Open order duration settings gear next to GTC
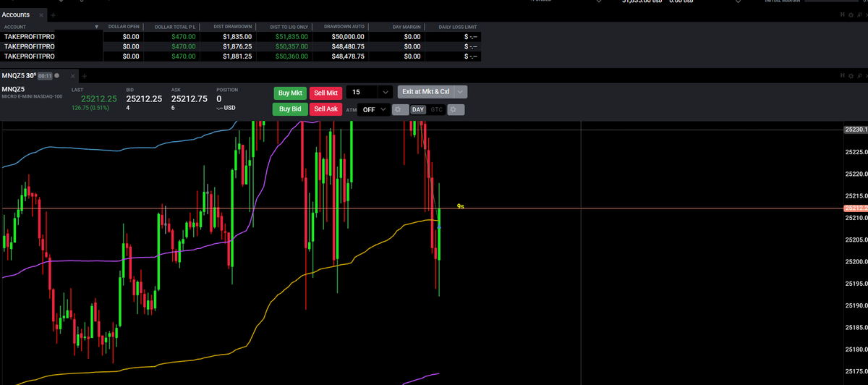This screenshot has height=385, width=868. click(456, 109)
